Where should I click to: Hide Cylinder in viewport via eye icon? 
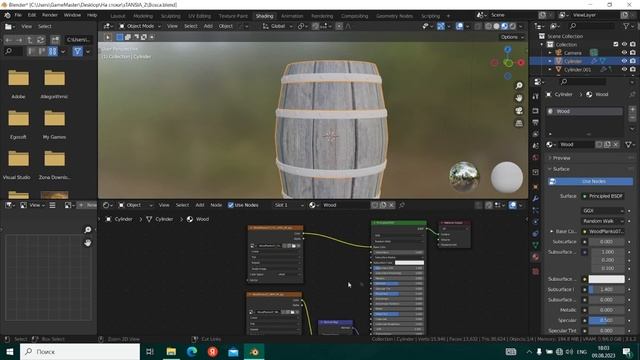624,61
